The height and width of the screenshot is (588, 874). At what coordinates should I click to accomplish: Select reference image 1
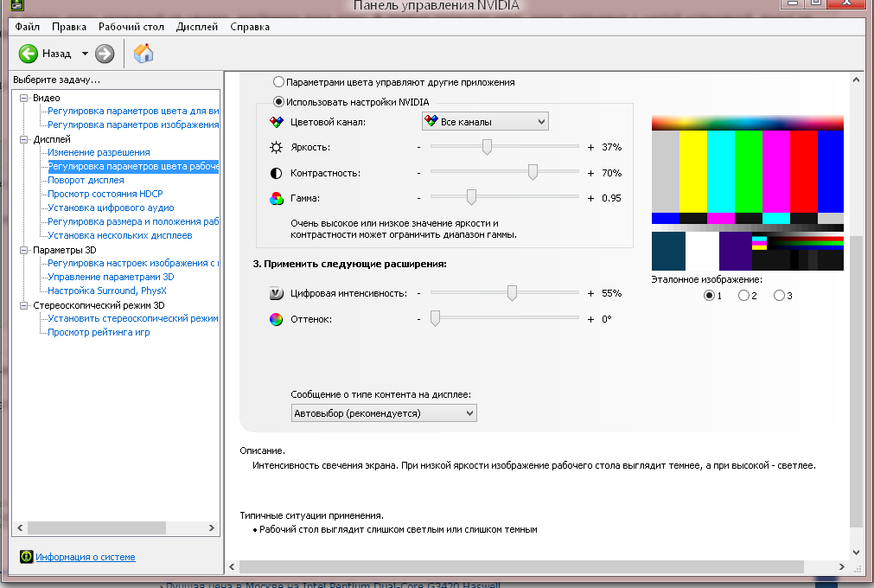click(x=709, y=296)
